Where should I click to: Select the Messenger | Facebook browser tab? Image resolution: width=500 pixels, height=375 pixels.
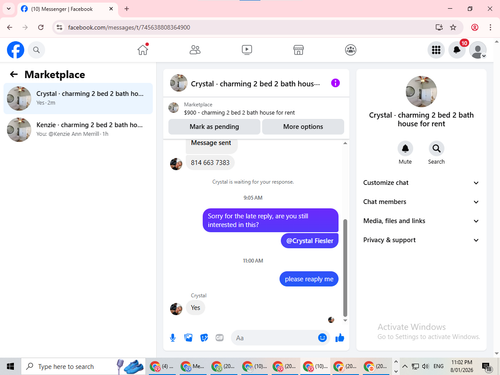pos(67,9)
